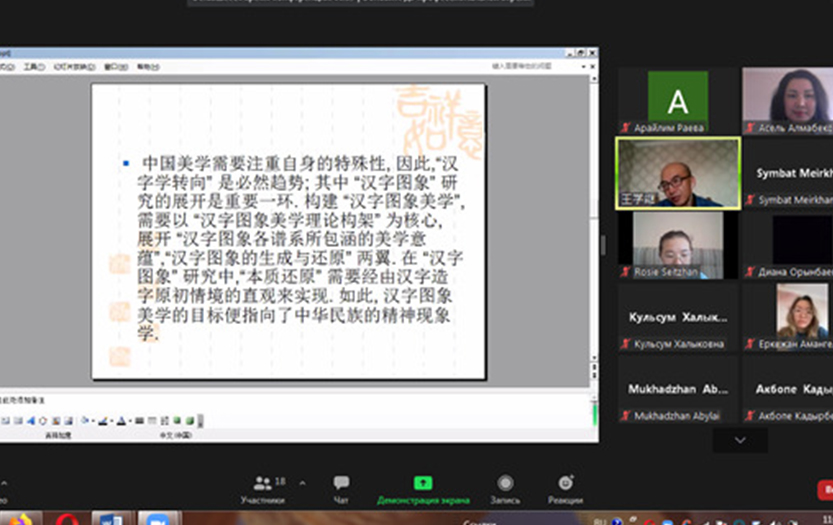Click the Chinese text body on the slide
The width and height of the screenshot is (833, 525).
[x=300, y=247]
